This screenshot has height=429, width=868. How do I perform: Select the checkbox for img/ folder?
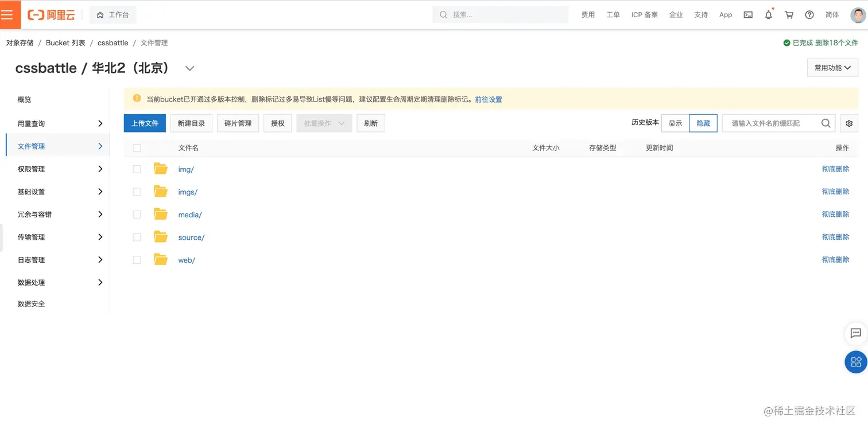[137, 169]
